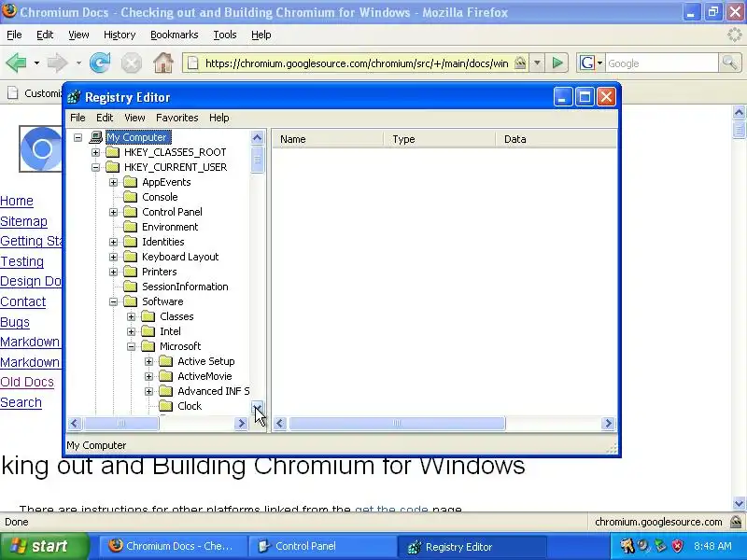Collapse the HKEY_CURRENT_USER key

click(96, 168)
